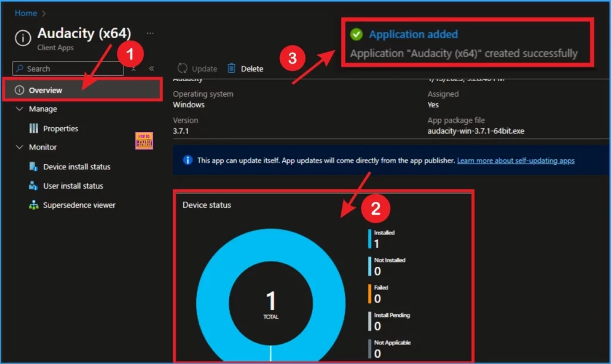Open the Manage section label

(x=43, y=109)
